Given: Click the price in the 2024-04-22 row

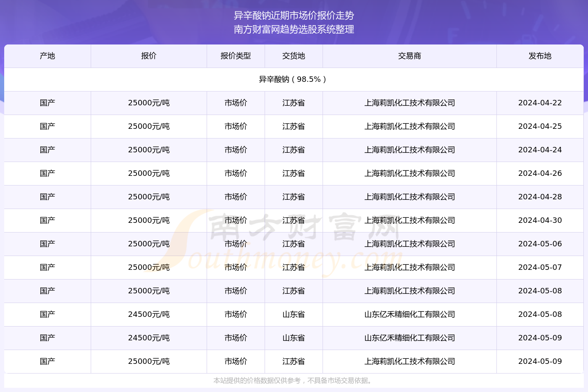Looking at the screenshot, I should pos(149,103).
